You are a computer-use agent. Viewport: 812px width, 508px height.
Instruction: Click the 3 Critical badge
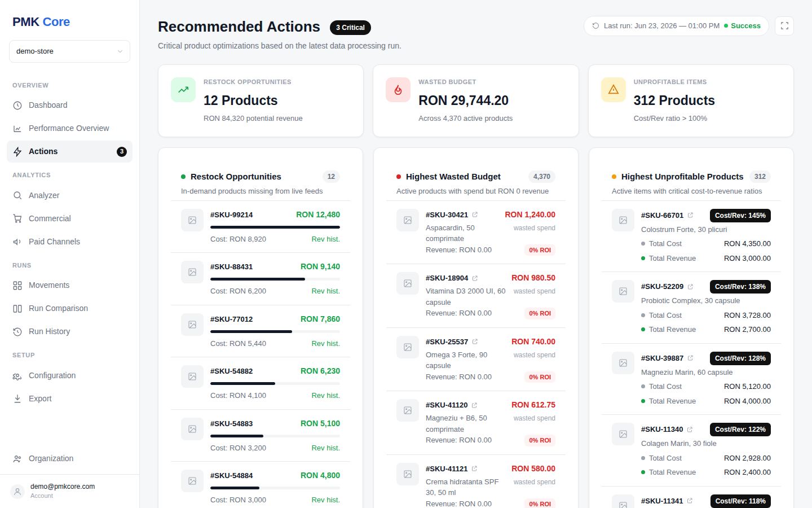pos(350,28)
